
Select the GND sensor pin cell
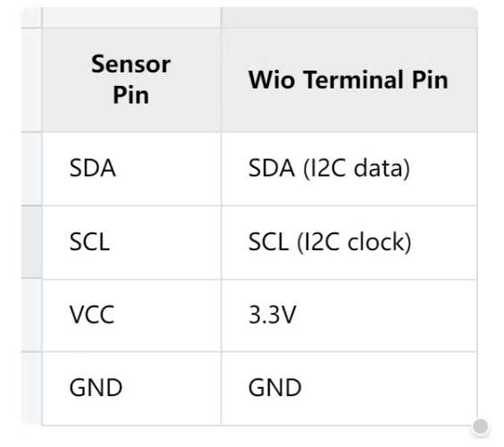coord(131,389)
